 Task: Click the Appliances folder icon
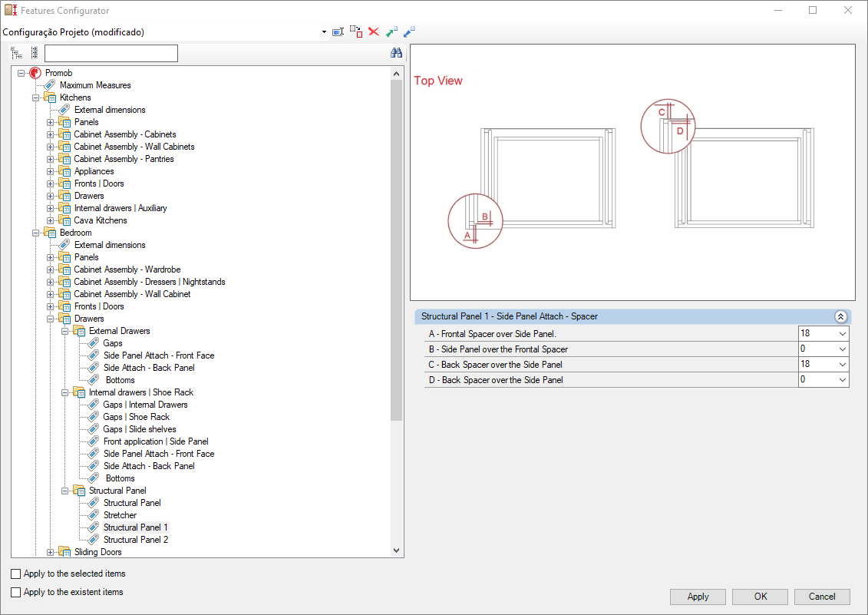64,171
